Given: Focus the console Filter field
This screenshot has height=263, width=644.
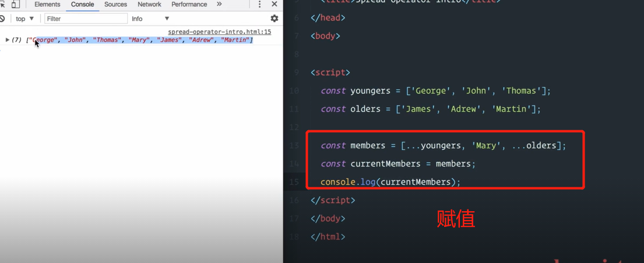Looking at the screenshot, I should point(86,19).
